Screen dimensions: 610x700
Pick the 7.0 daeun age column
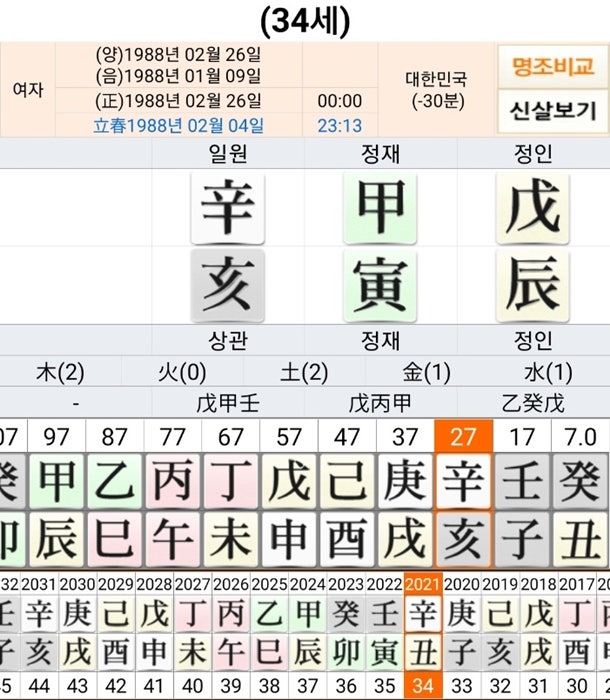581,437
